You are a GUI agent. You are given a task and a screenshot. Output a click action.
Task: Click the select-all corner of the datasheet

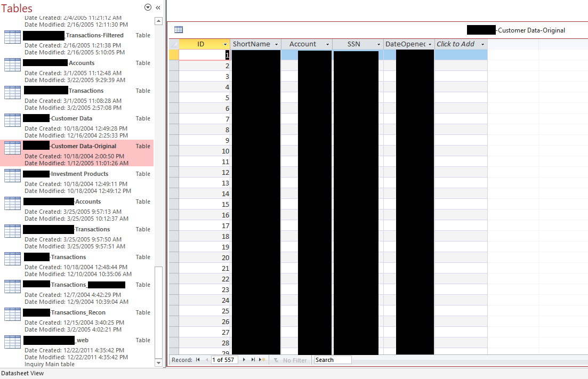tap(174, 44)
